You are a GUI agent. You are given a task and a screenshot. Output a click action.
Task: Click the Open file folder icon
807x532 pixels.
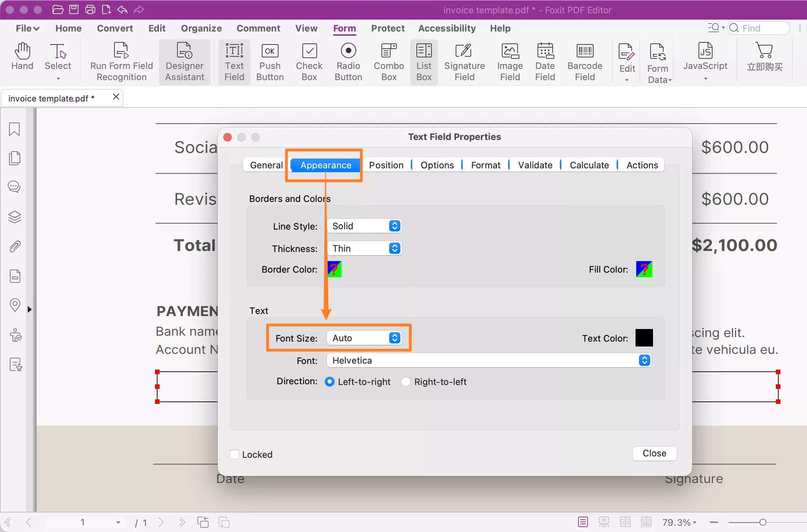pos(58,9)
